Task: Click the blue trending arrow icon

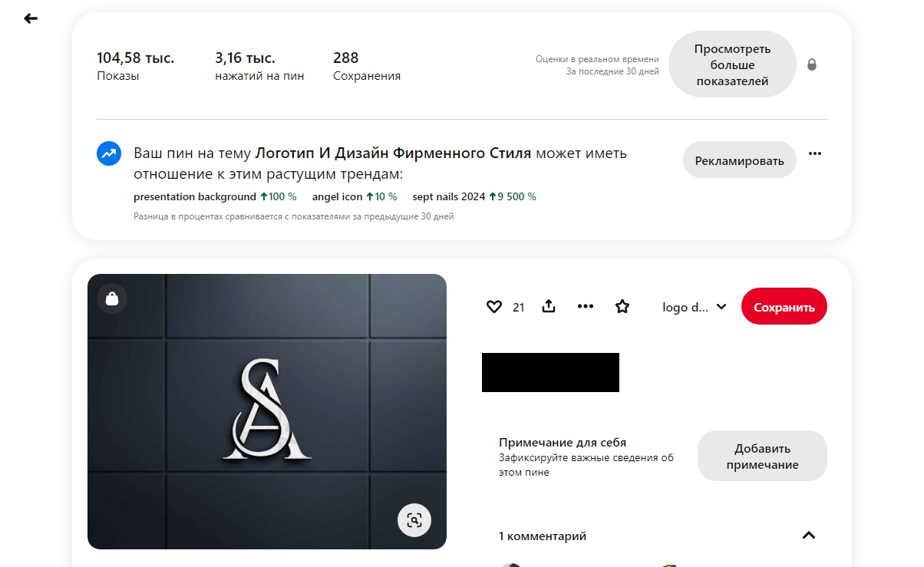Action: click(109, 153)
